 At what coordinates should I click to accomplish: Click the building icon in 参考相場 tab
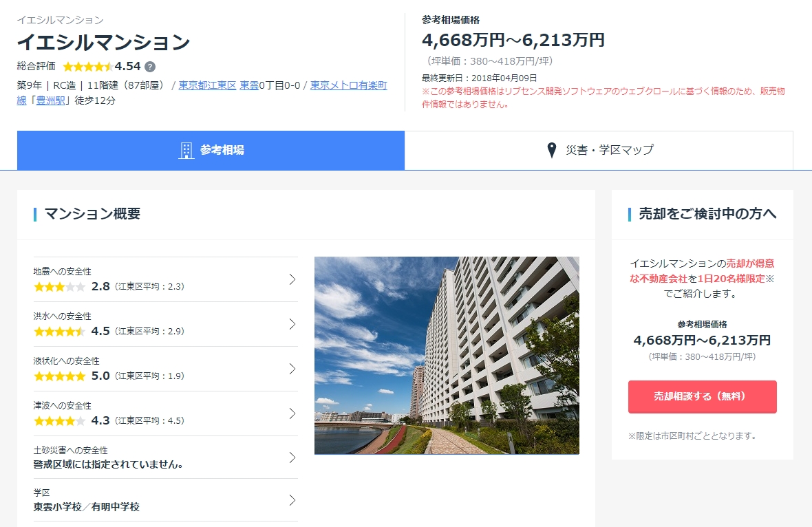pos(186,150)
